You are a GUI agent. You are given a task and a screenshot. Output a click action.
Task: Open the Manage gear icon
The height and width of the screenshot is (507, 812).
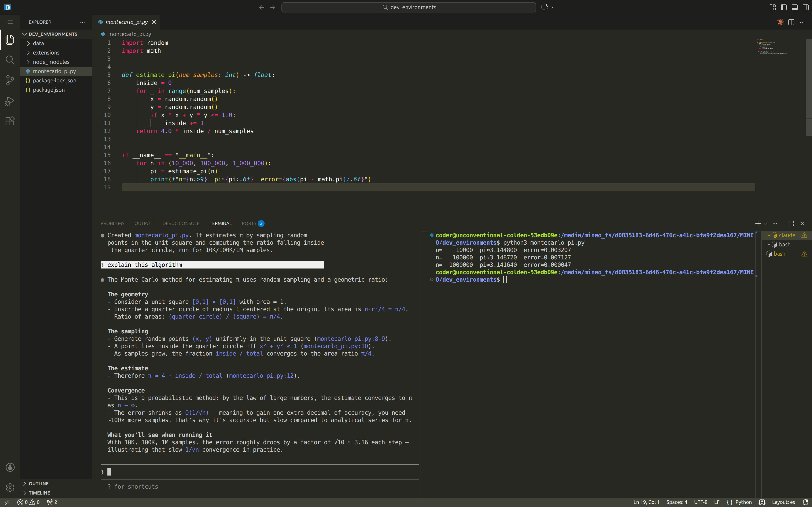tap(10, 488)
